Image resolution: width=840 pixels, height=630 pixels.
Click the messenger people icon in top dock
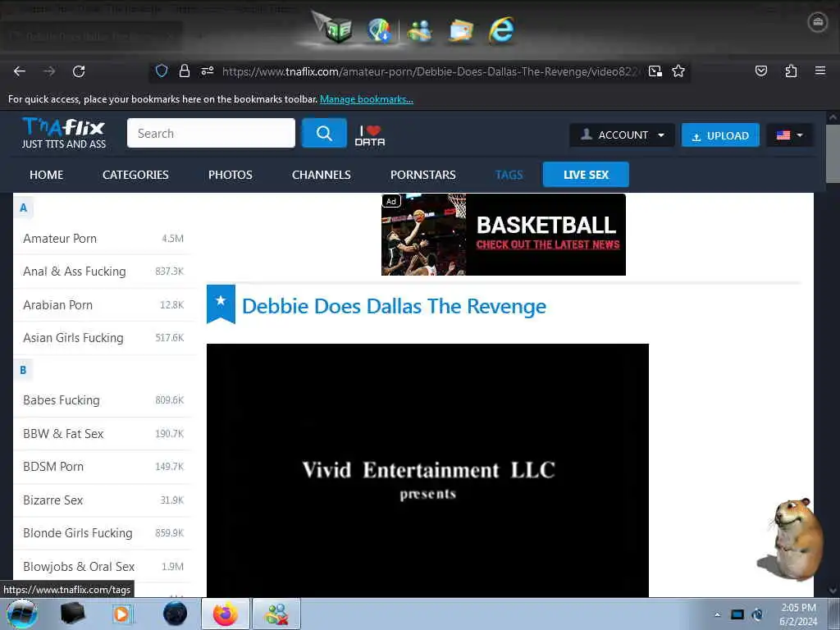click(419, 30)
